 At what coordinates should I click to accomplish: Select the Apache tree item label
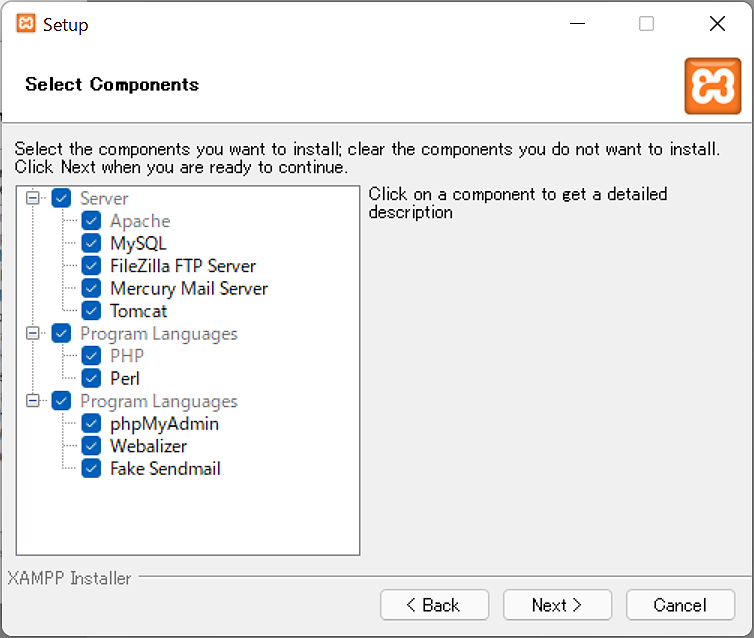(140, 221)
